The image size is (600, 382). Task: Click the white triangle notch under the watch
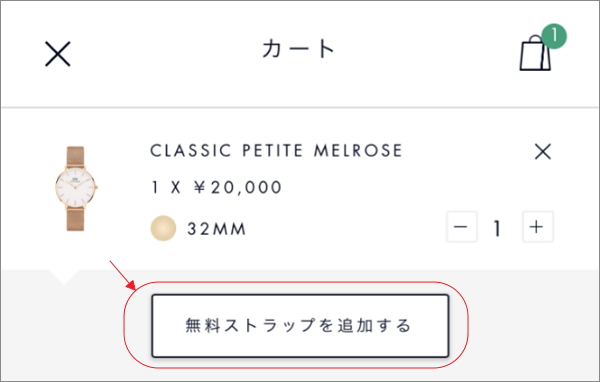[x=64, y=277]
